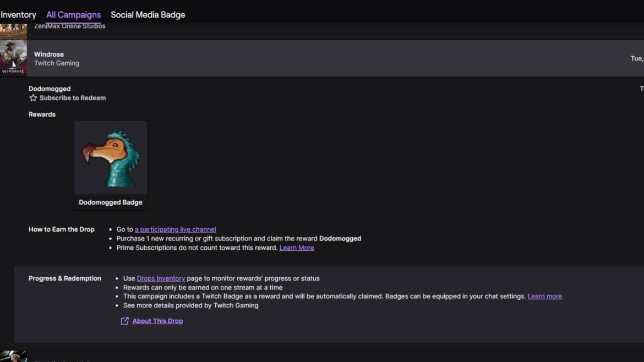Viewport: 644px width, 362px height.
Task: Click the Dodomogged Badge label
Action: [111, 202]
